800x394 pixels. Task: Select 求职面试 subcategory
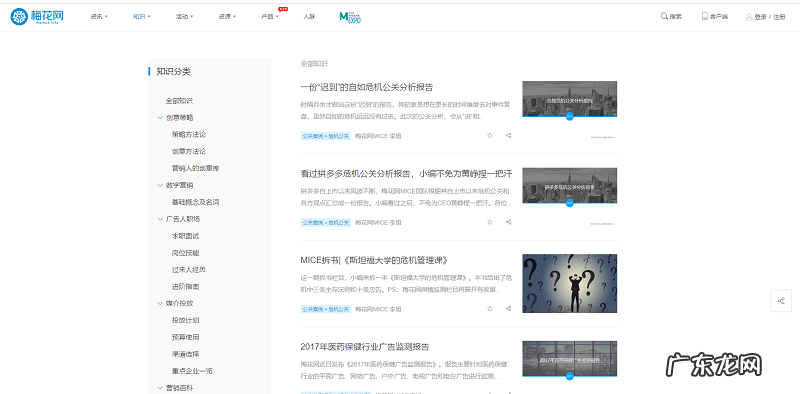pyautogui.click(x=186, y=236)
